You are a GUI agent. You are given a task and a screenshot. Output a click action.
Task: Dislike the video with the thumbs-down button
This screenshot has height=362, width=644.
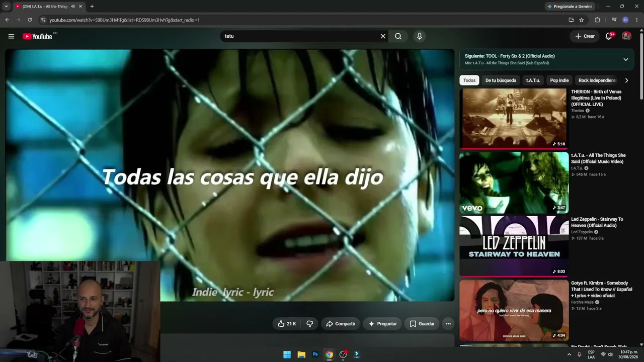tap(309, 324)
